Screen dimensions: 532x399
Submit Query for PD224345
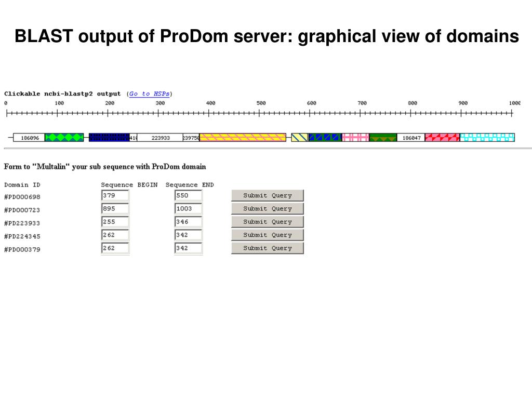pyautogui.click(x=268, y=235)
